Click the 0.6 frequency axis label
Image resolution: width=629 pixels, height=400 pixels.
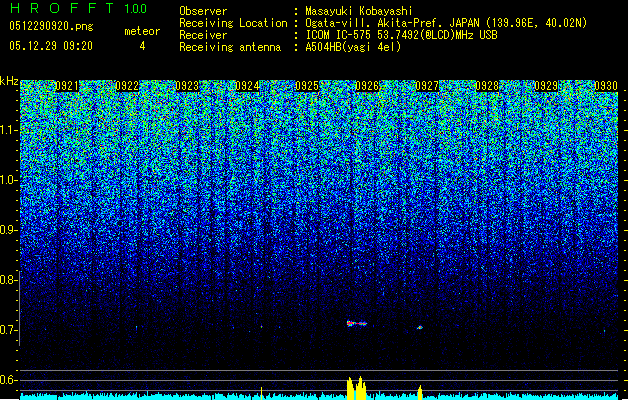pyautogui.click(x=8, y=380)
